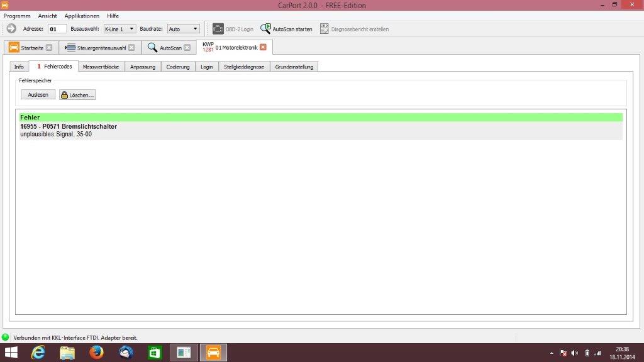Viewport: 644px width, 362px height.
Task: Switch to the reader app taskbar icon
Action: [184, 353]
